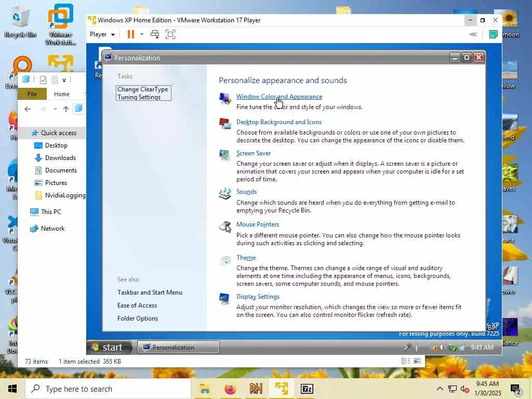
Task: Click the Windows taskbar clock
Action: (487, 389)
